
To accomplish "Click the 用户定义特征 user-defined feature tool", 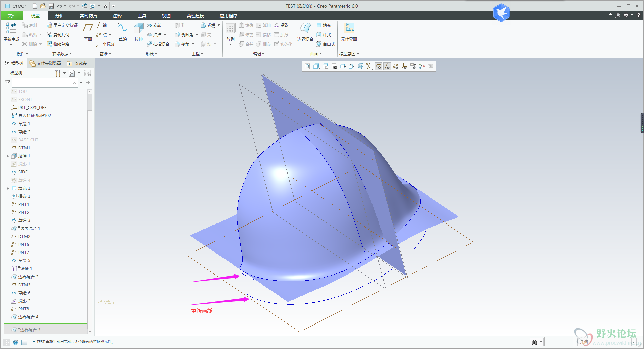I will 62,25.
